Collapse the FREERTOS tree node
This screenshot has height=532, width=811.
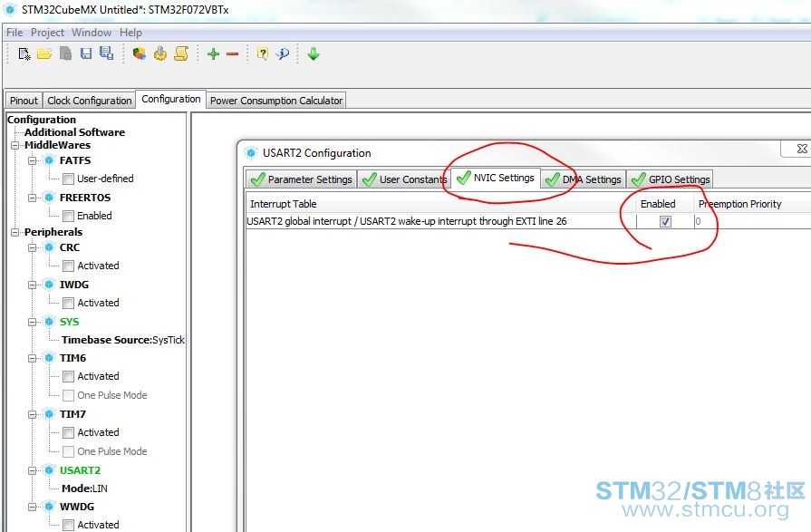point(32,198)
